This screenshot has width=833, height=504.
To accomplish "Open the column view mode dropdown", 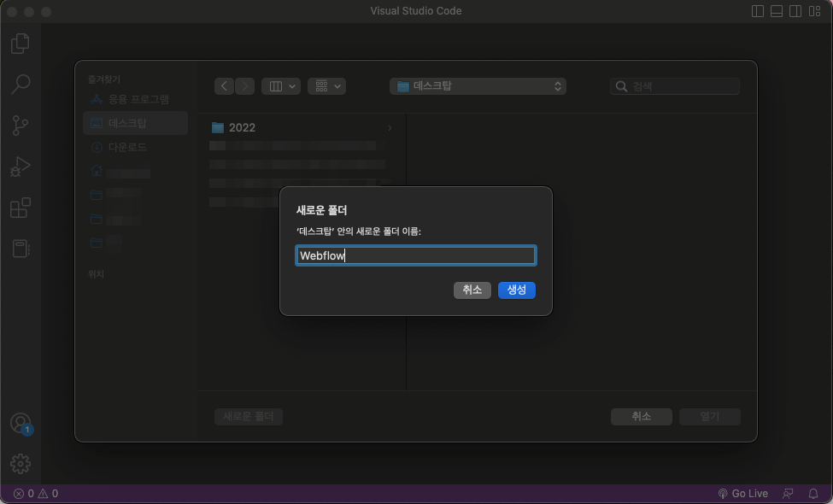I will [x=281, y=86].
